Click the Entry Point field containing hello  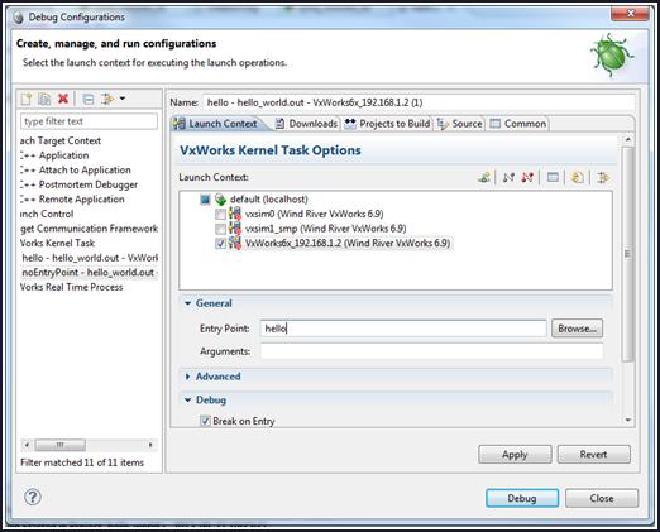coord(403,328)
